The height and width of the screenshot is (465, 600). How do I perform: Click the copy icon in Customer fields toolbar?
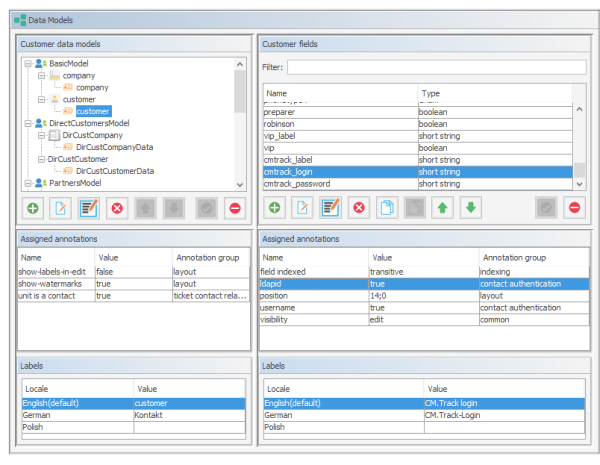pyautogui.click(x=387, y=208)
